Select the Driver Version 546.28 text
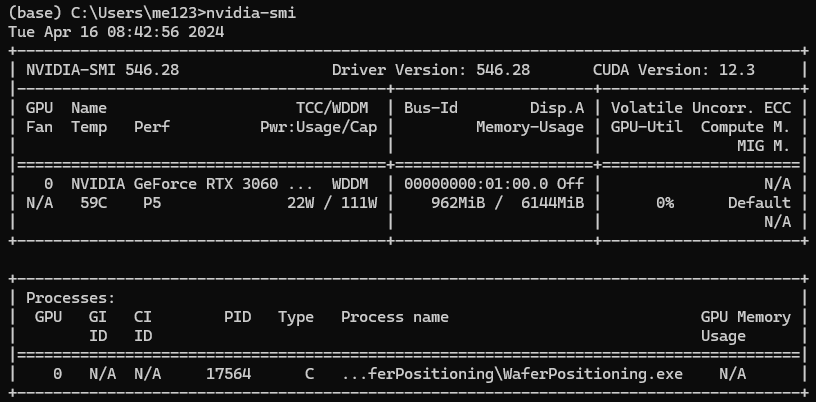This screenshot has height=402, width=816. pyautogui.click(x=431, y=70)
